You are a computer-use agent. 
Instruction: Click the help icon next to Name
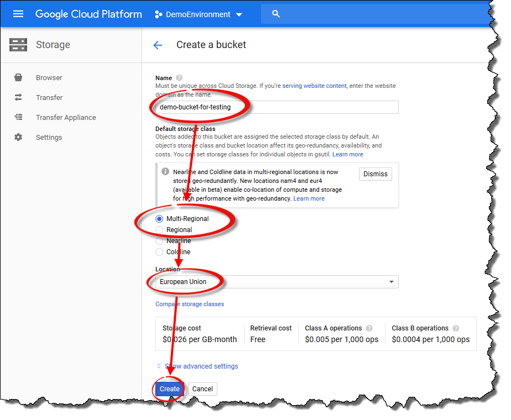pyautogui.click(x=179, y=78)
